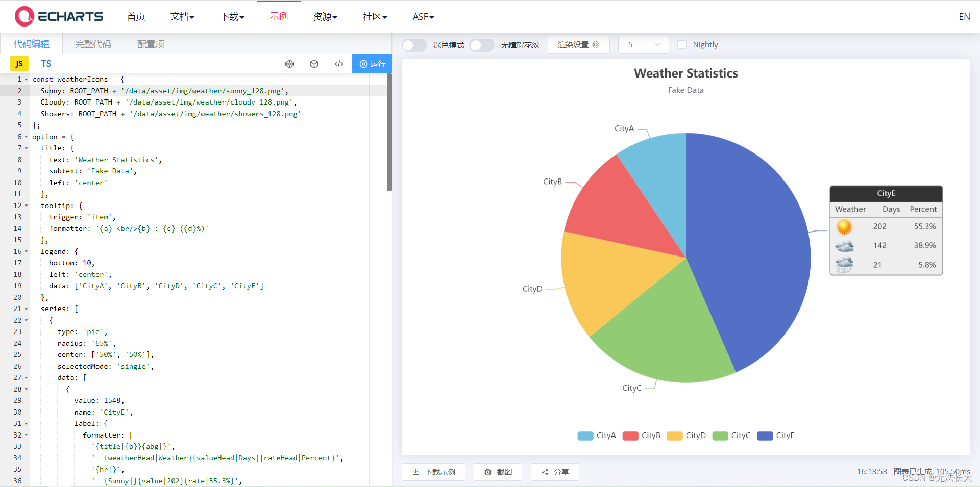
Task: Select the 示例 examples menu item
Action: pos(279,17)
